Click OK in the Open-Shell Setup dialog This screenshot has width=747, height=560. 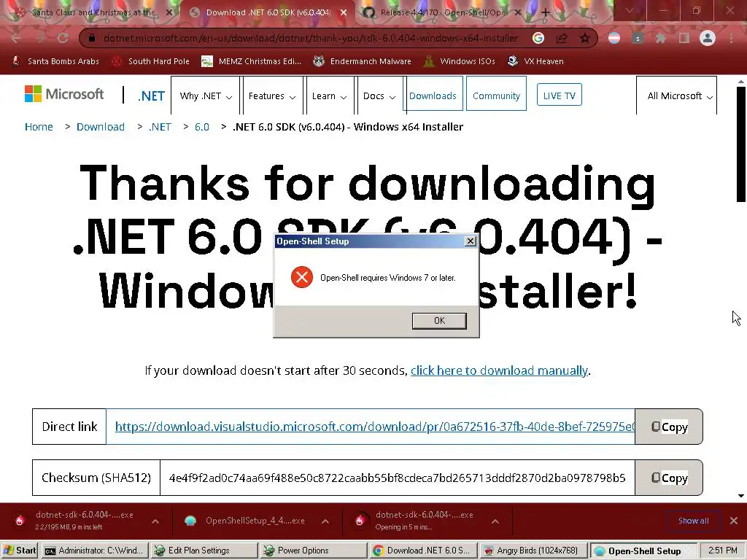click(438, 321)
